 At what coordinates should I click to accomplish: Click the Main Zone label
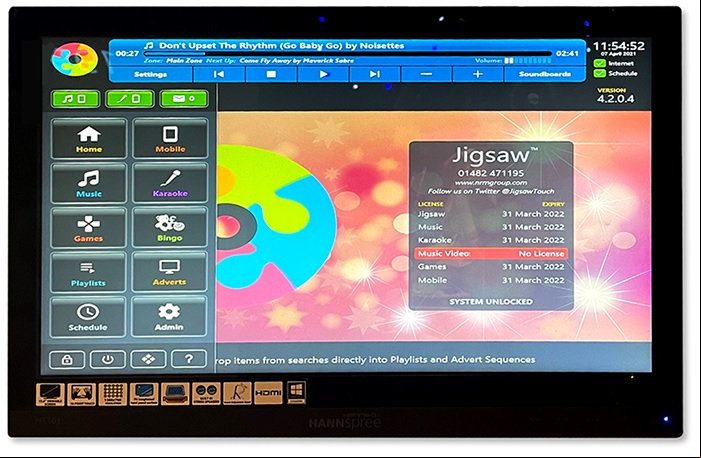click(x=184, y=60)
